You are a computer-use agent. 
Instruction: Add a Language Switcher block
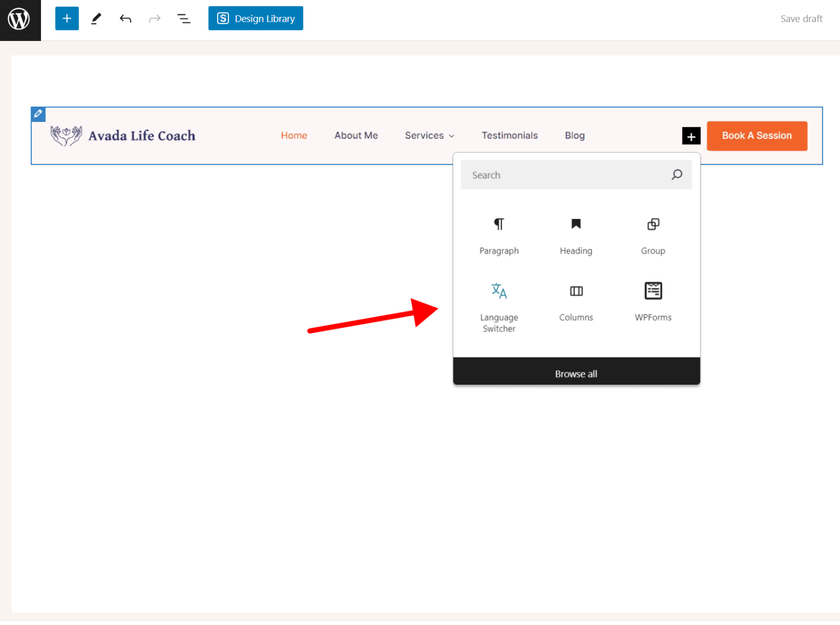point(499,303)
